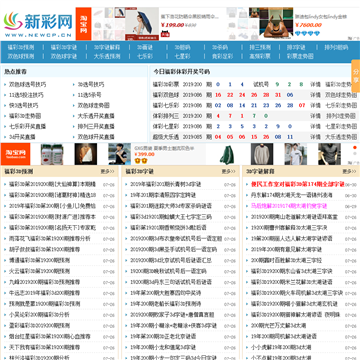Open 排3字谜 navigation item

tap(296, 47)
